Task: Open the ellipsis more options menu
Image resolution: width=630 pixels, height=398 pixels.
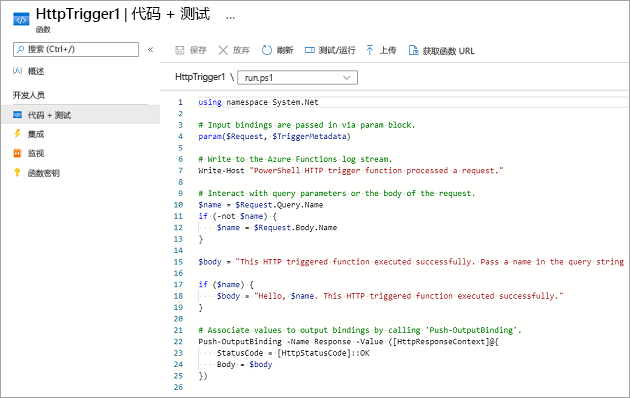Action: [230, 18]
